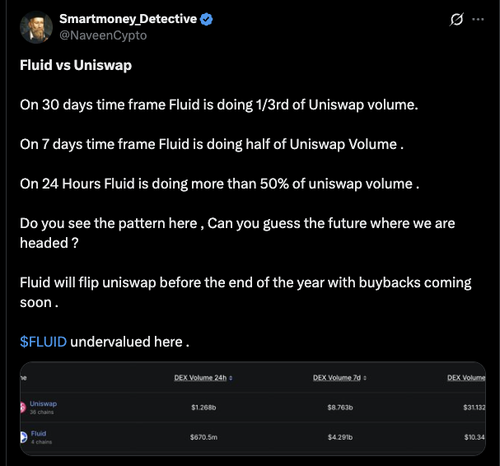Open the Uniswap protocol link
The width and height of the screenshot is (500, 466).
click(x=43, y=404)
